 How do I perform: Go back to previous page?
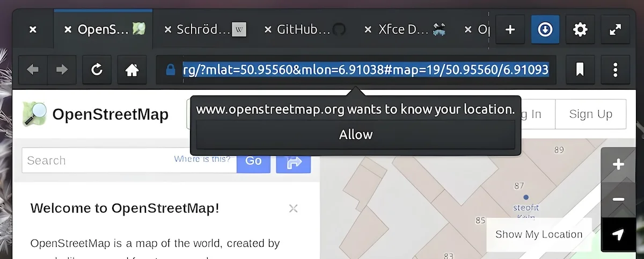pyautogui.click(x=33, y=70)
